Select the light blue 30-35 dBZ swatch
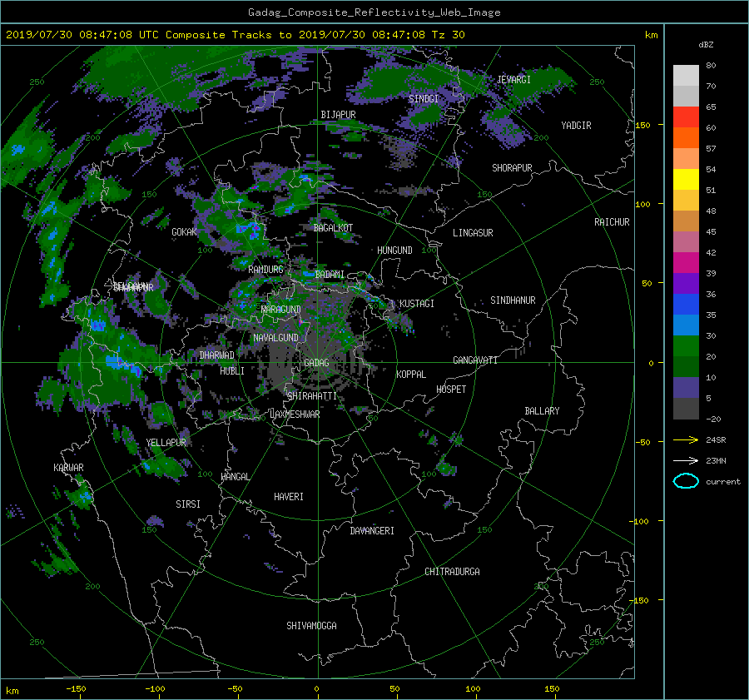Viewport: 749px width, 700px height. [686, 325]
